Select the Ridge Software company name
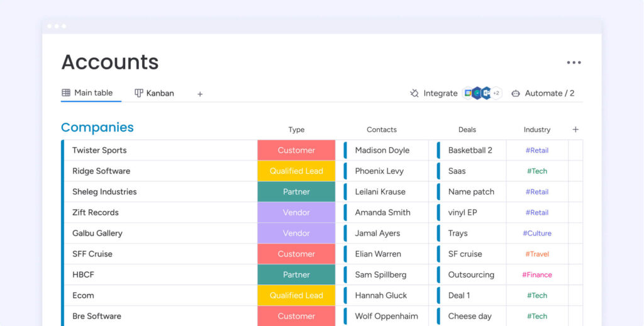 [x=101, y=171]
